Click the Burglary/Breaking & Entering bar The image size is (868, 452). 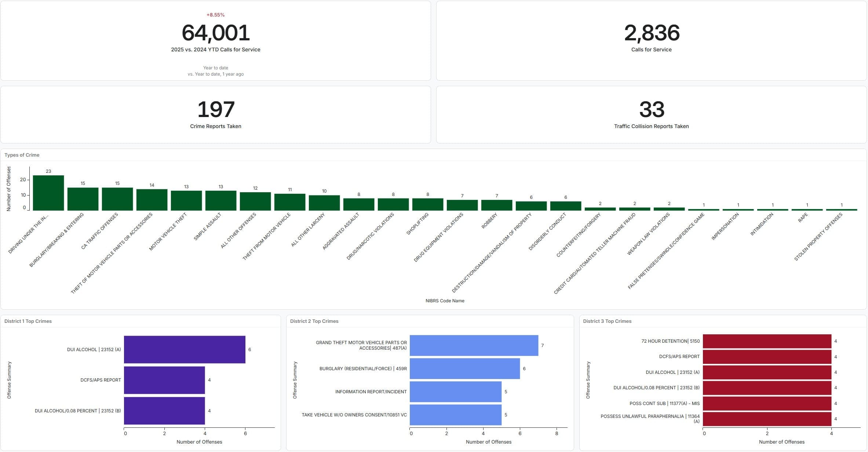pyautogui.click(x=83, y=199)
